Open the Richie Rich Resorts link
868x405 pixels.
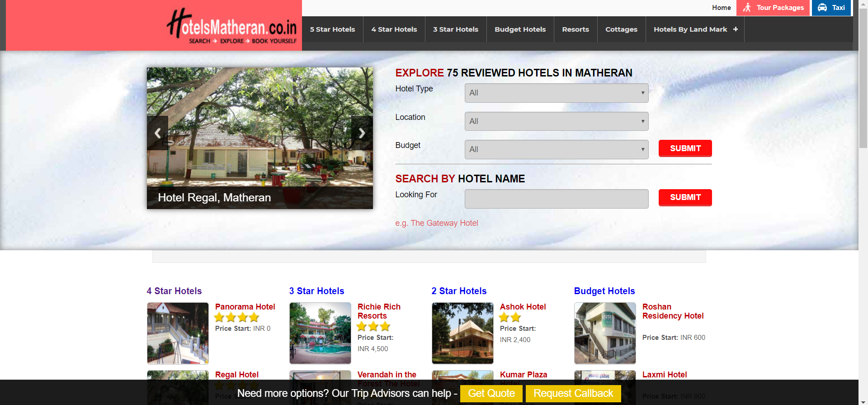point(379,311)
